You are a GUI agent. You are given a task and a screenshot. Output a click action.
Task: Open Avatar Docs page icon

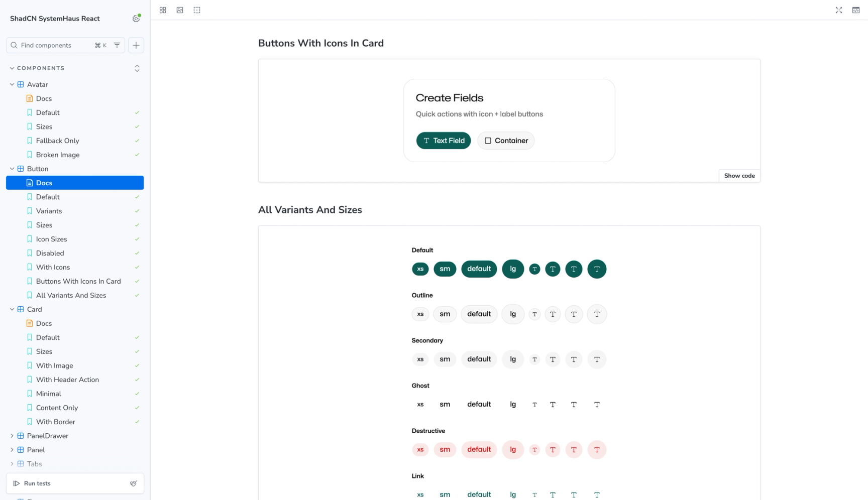[x=30, y=98]
